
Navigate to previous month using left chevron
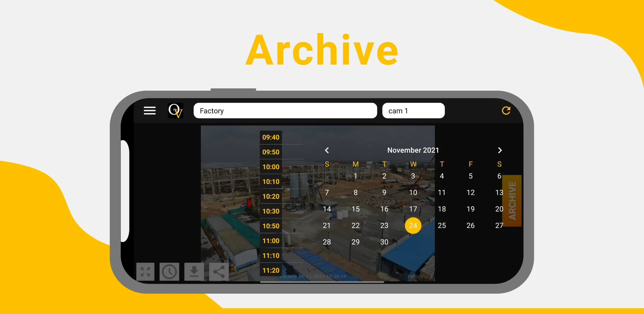point(327,150)
